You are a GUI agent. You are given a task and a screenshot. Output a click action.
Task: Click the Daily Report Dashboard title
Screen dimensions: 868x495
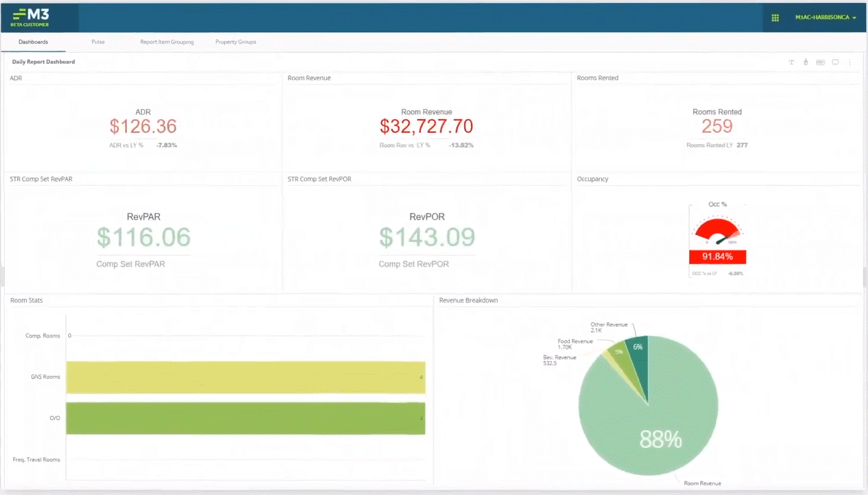(43, 61)
